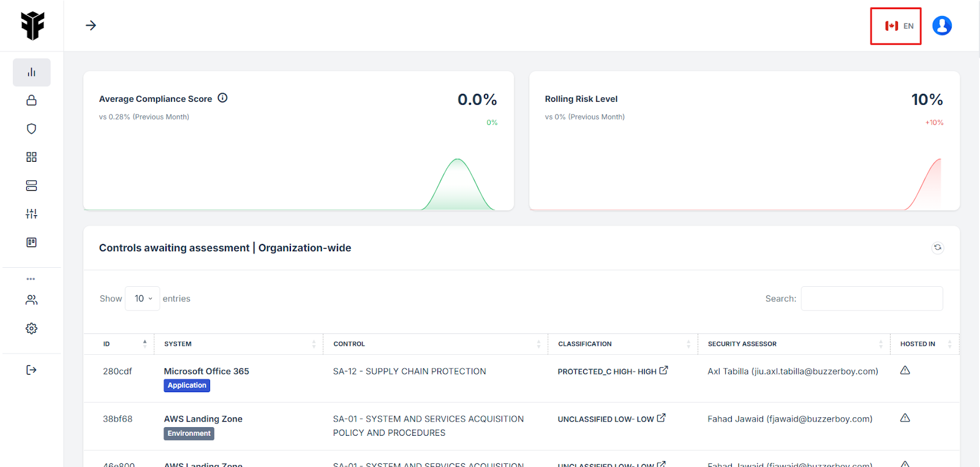
Task: Click the Average Compliance Score info icon
Action: tap(222, 98)
